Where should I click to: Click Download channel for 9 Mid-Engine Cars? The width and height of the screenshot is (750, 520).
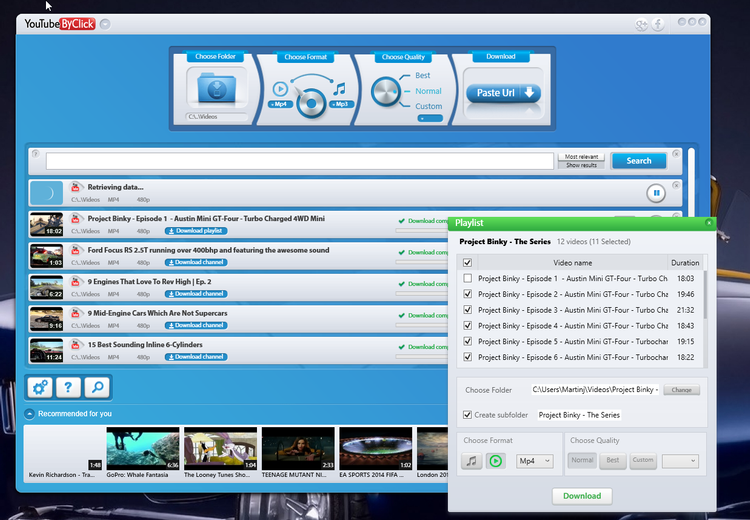pyautogui.click(x=196, y=326)
